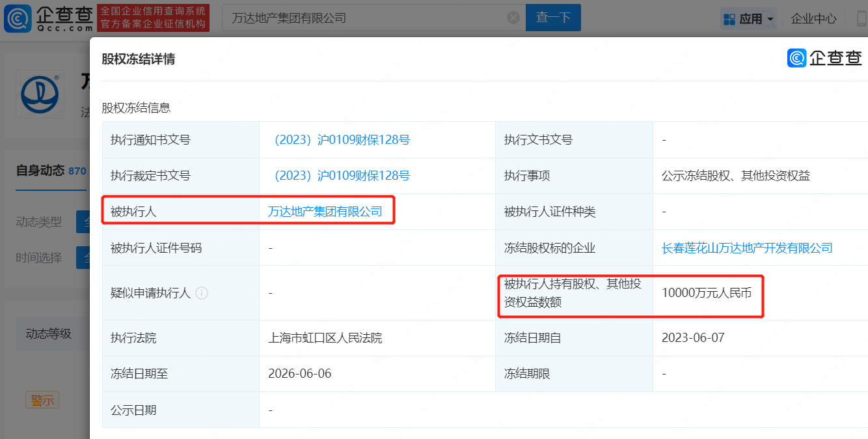
Task: Click the 股权冻结信息 section heading
Action: [136, 108]
